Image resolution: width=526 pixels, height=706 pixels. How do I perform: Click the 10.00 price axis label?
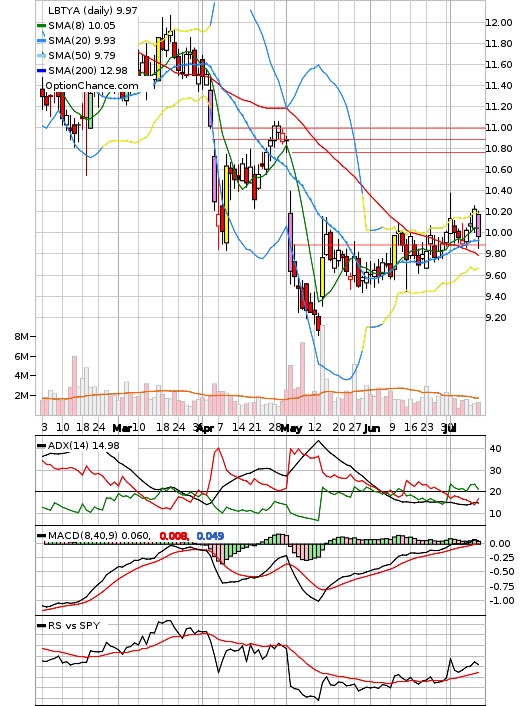coord(499,233)
